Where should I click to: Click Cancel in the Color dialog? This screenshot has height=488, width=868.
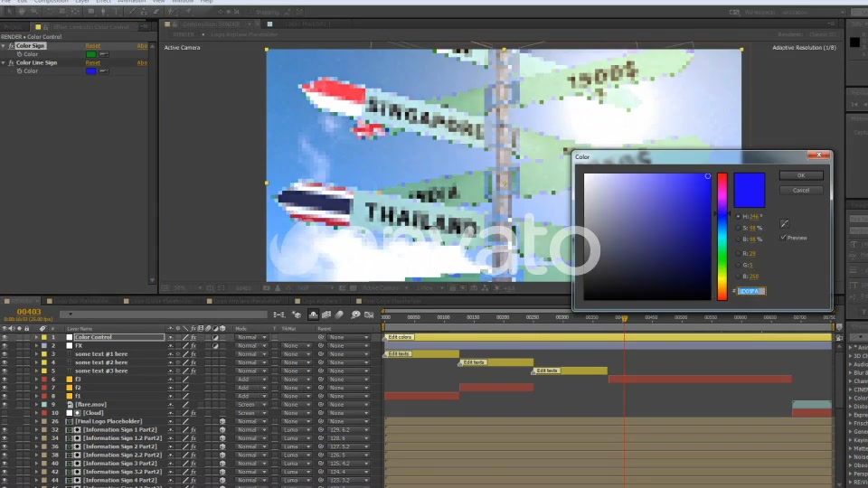coord(801,191)
